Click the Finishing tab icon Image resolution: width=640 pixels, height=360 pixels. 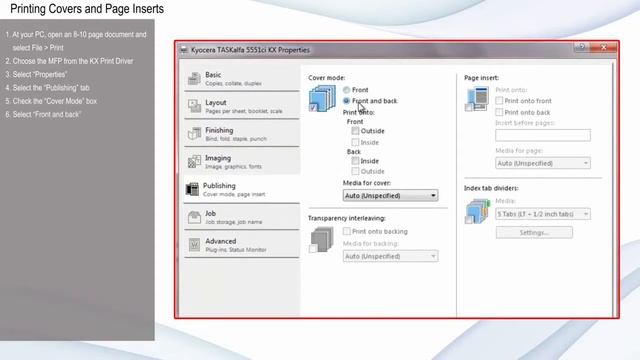(194, 134)
